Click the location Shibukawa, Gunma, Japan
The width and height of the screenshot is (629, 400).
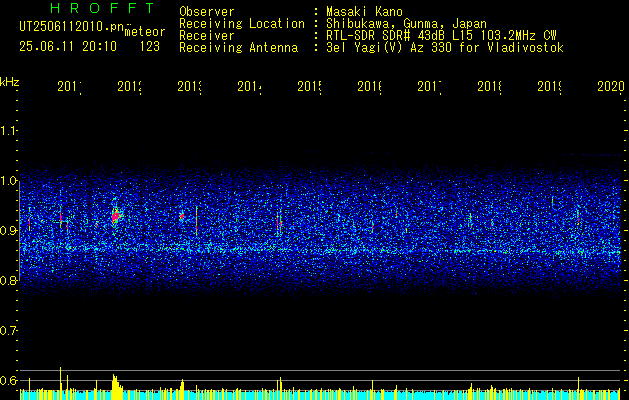pyautogui.click(x=406, y=24)
